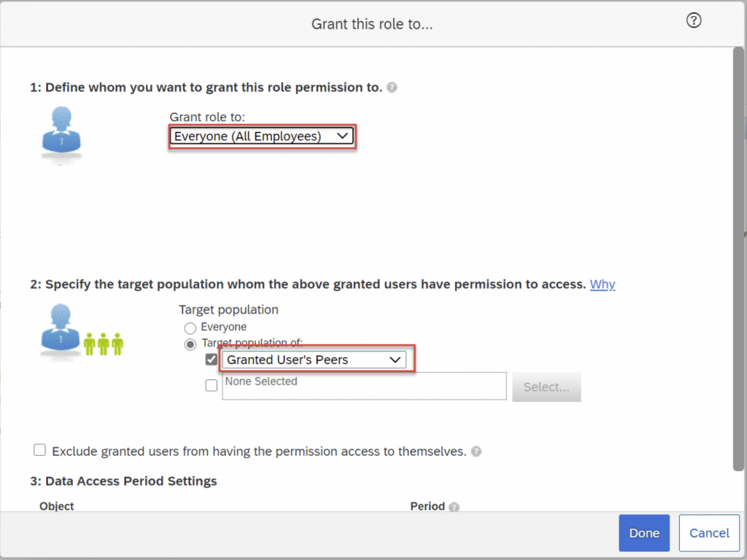The width and height of the screenshot is (747, 560).
Task: Click the info icon beside step 1 heading
Action: pos(392,87)
